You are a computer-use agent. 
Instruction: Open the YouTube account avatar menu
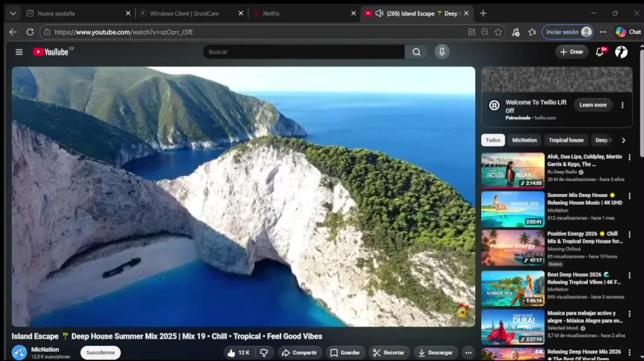coord(621,52)
